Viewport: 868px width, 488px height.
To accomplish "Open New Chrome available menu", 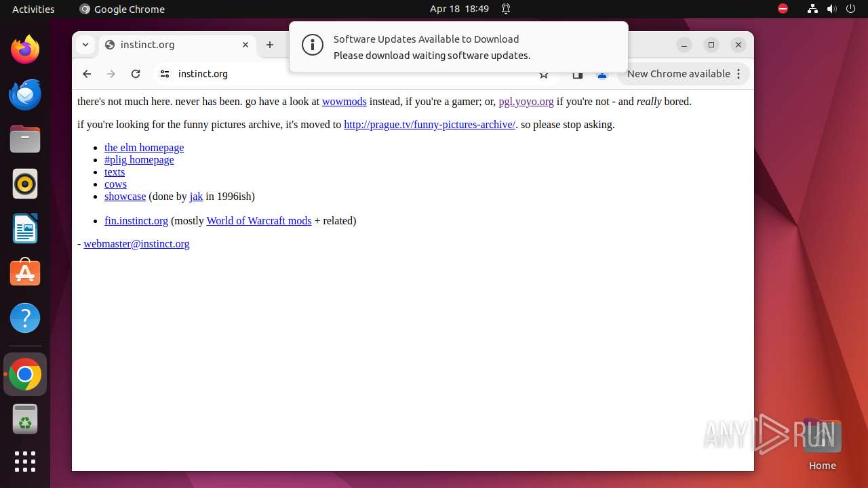I will 684,74.
